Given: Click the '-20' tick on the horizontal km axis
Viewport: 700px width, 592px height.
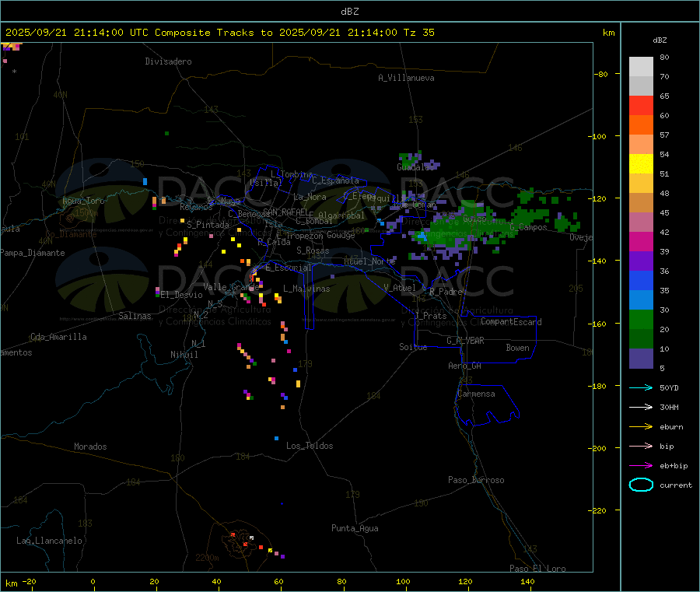Looking at the screenshot, I should pyautogui.click(x=30, y=581).
